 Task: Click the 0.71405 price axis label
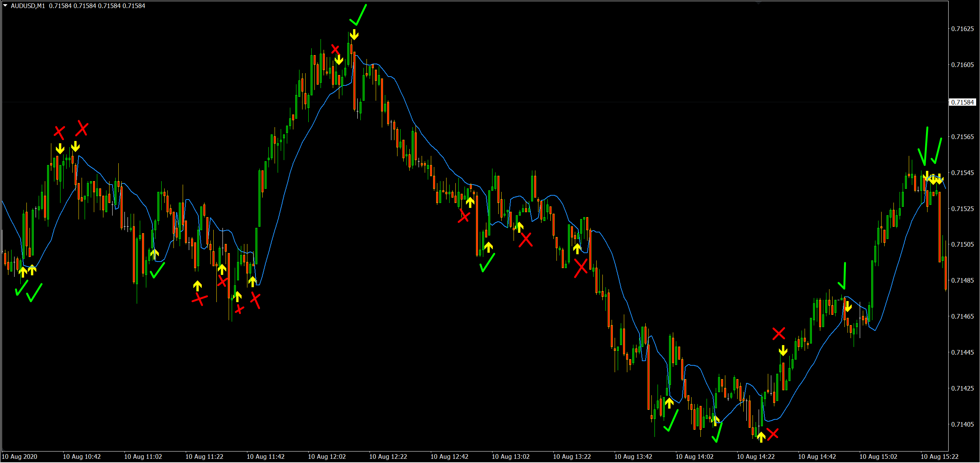(962, 424)
